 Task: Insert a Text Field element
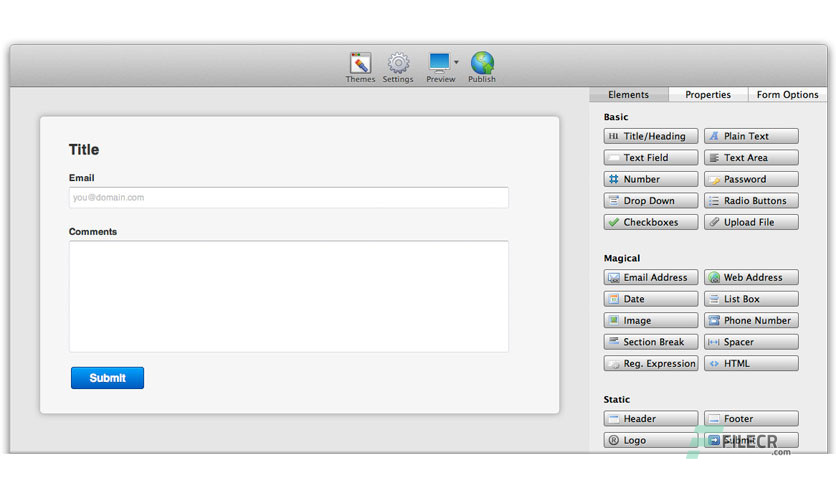click(x=650, y=158)
